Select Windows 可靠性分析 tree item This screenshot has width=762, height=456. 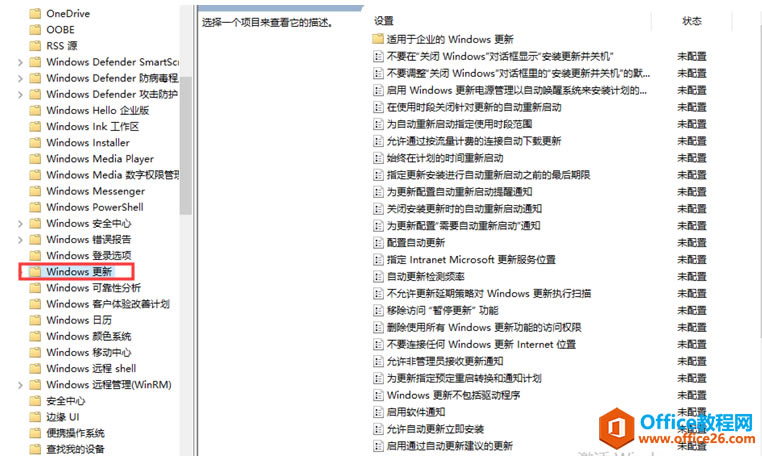pos(94,288)
